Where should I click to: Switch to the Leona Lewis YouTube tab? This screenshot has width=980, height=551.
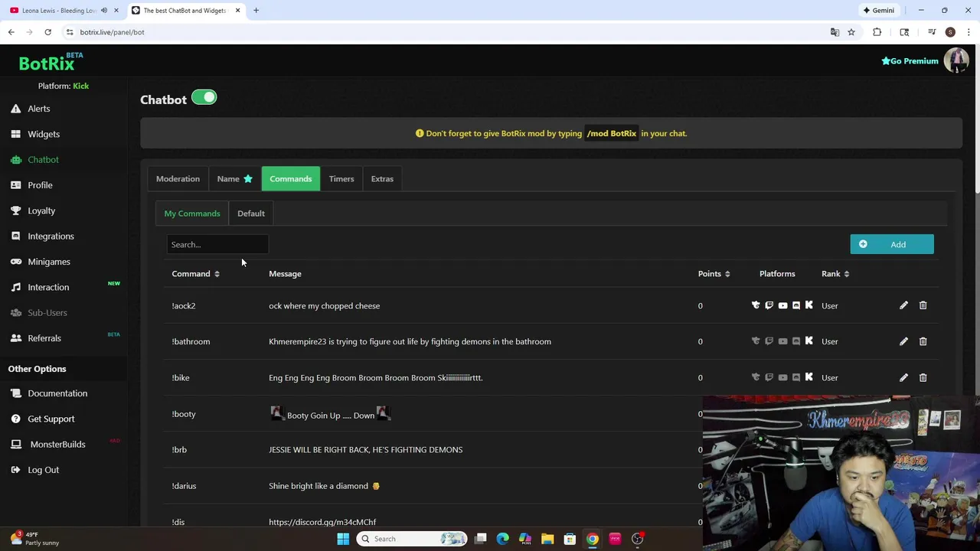pos(59,10)
